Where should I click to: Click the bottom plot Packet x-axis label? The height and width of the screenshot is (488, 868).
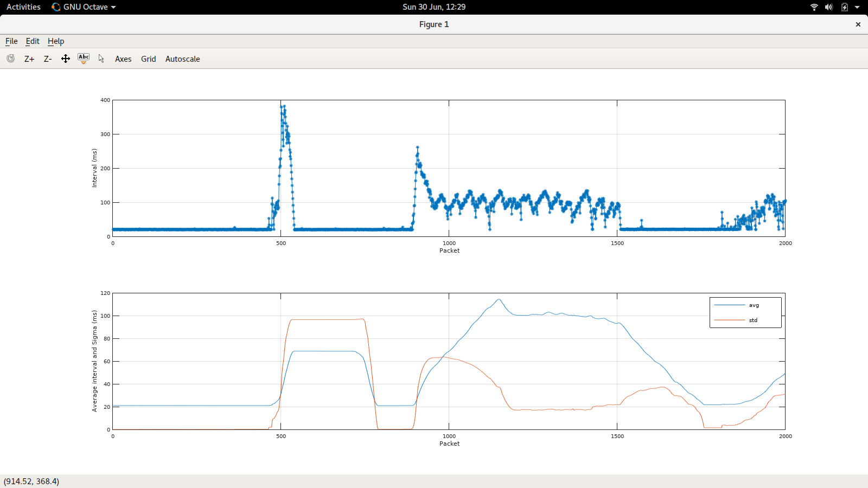[449, 444]
